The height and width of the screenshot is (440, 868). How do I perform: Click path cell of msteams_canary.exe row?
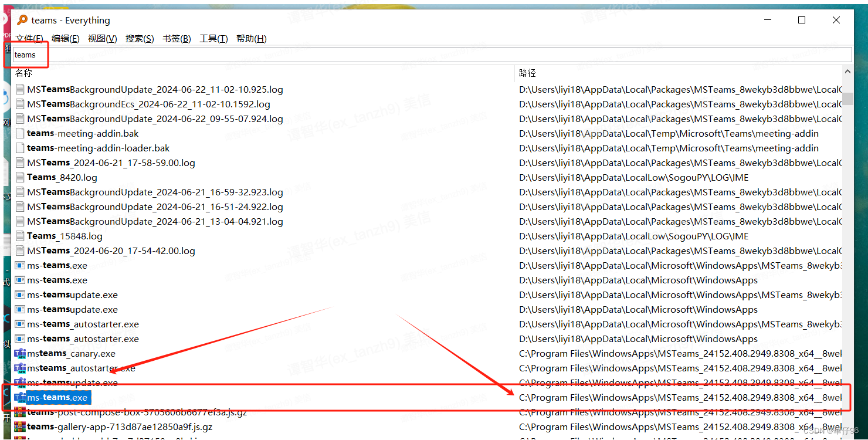680,354
